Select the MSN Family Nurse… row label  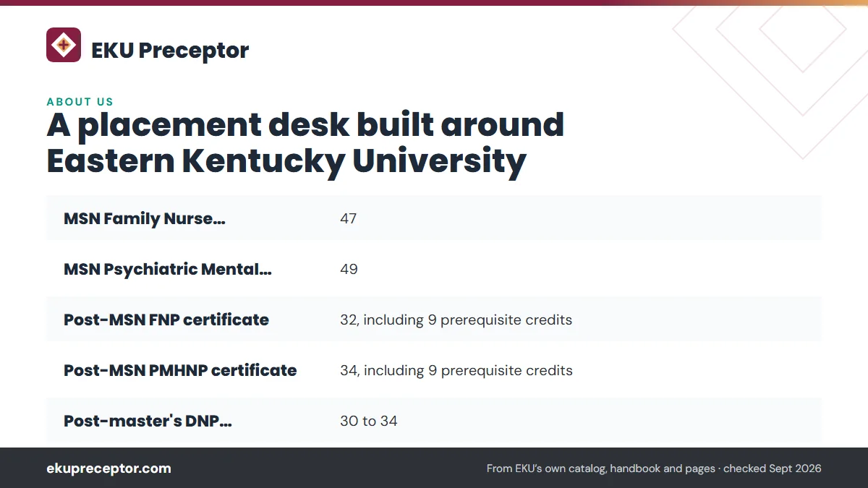(x=145, y=218)
